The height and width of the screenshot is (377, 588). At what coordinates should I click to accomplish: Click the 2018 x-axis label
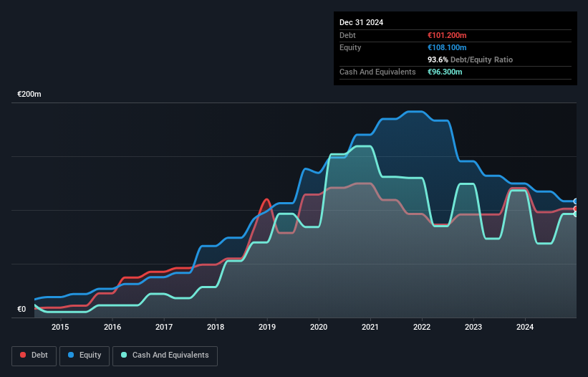pyautogui.click(x=216, y=327)
